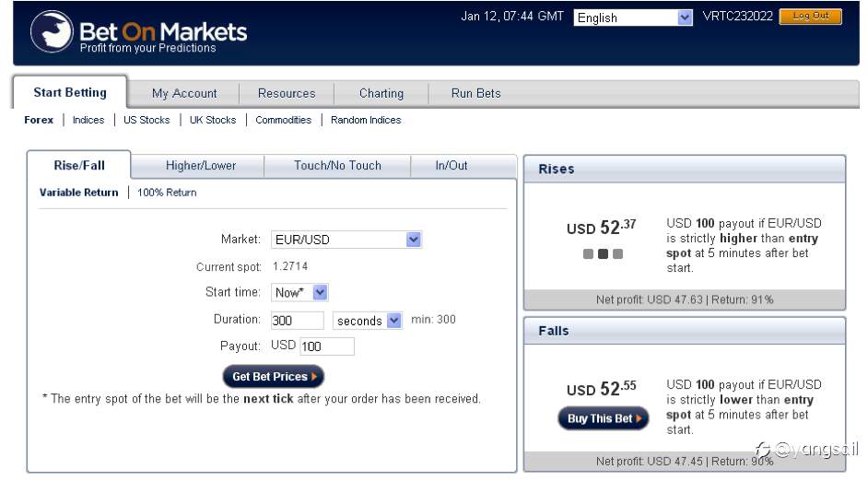Image resolution: width=868 pixels, height=481 pixels.
Task: Choose the Commodities link
Action: tap(284, 120)
